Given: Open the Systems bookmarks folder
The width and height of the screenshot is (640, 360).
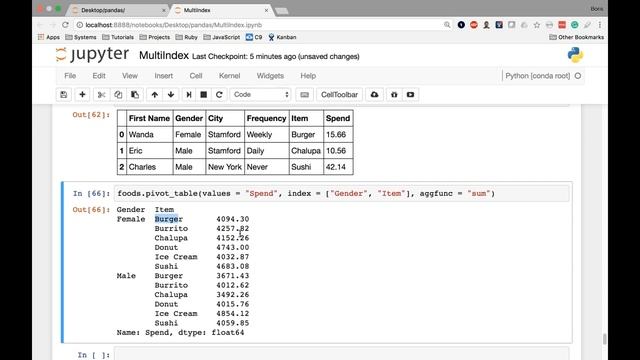Looking at the screenshot, I should coord(81,37).
